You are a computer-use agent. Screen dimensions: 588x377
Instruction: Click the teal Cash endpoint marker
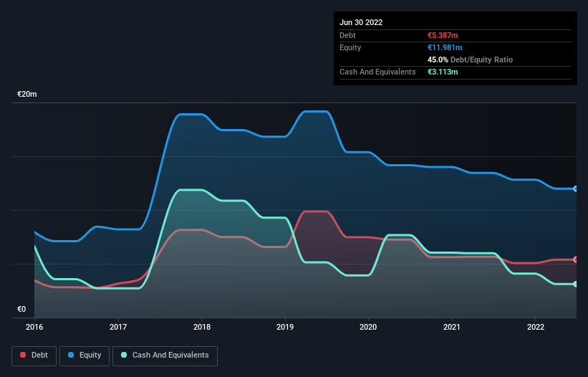[576, 284]
